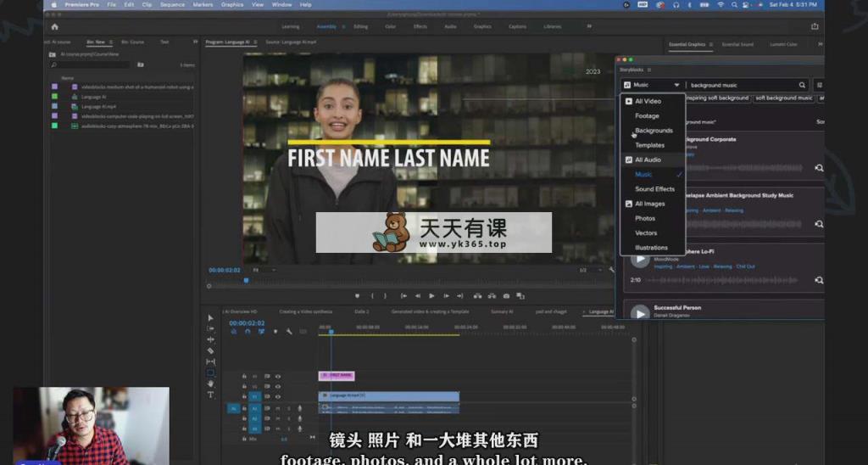The image size is (868, 465).
Task: Play the Successful Person music preview
Action: click(640, 313)
